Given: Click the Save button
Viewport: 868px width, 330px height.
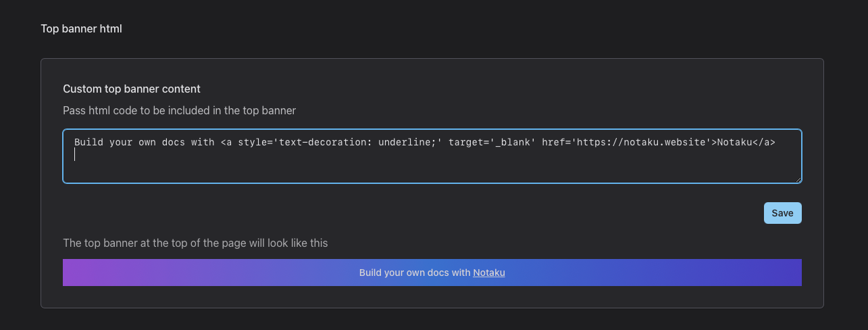Looking at the screenshot, I should pos(782,213).
